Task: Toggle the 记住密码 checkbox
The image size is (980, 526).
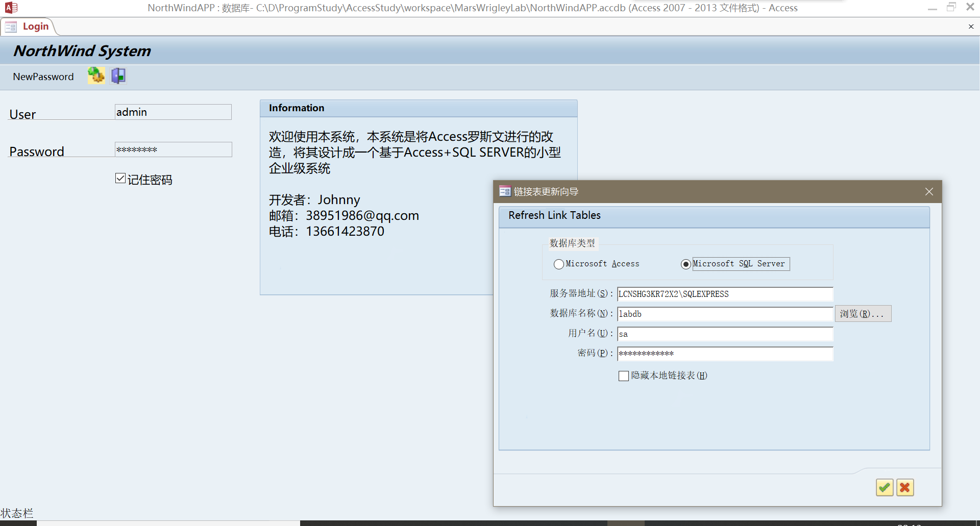Action: [x=120, y=178]
